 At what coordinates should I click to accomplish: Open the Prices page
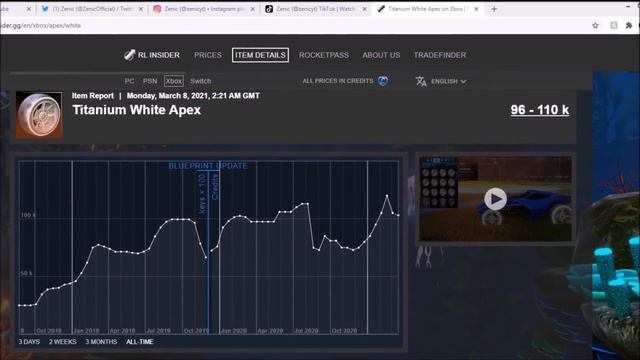click(208, 55)
